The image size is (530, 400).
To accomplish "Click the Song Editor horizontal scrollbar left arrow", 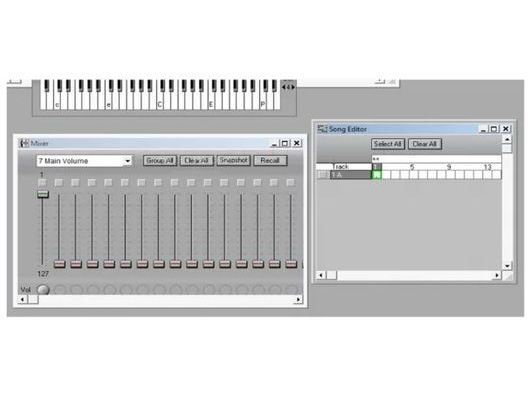I will [x=321, y=276].
